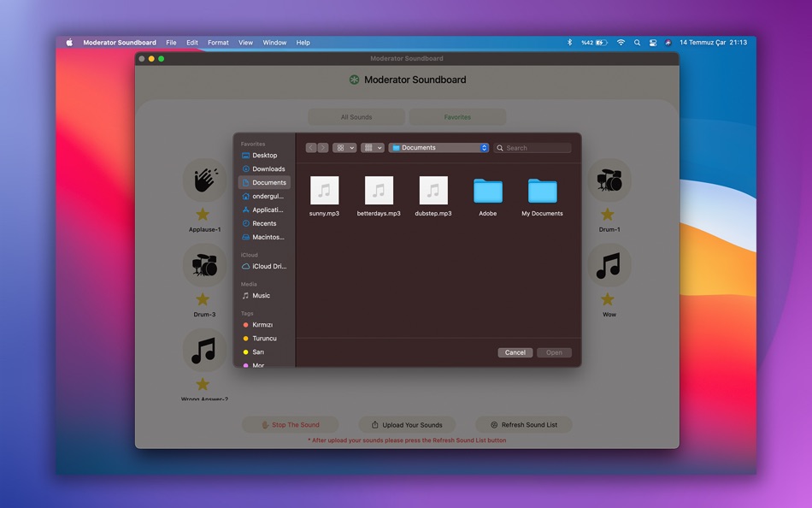Image resolution: width=812 pixels, height=508 pixels.
Task: Click the Search field in file dialog
Action: (x=533, y=148)
